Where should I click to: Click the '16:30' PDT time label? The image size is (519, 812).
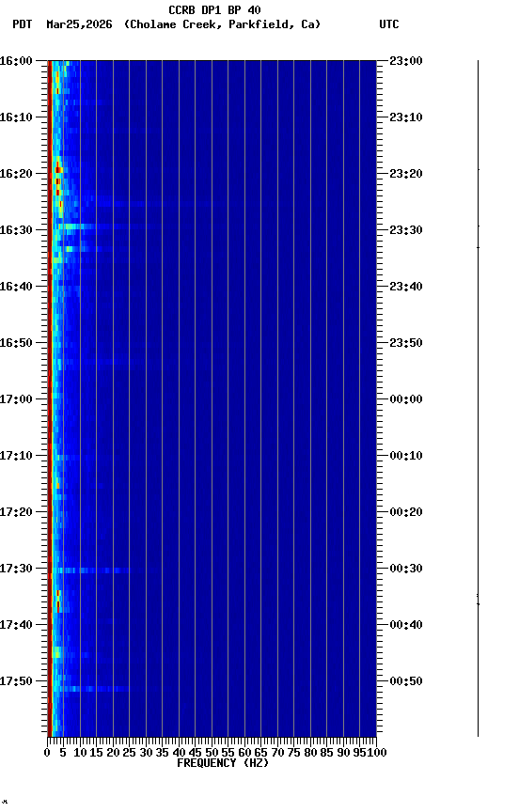(16, 230)
